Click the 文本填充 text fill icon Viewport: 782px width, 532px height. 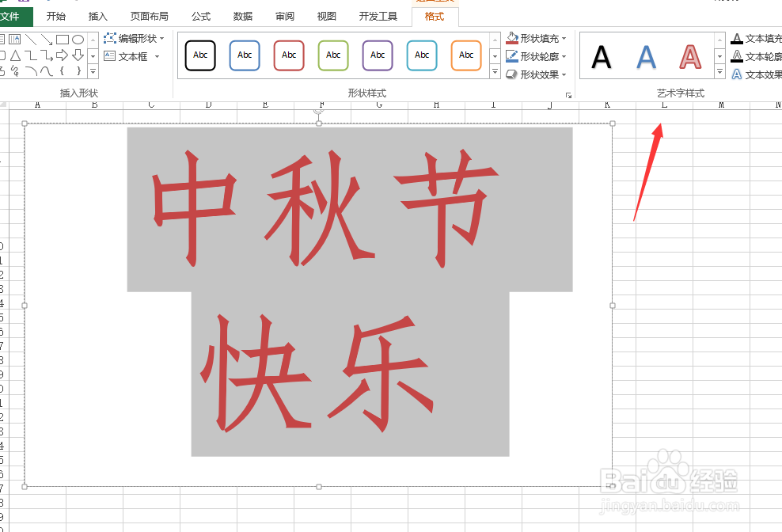click(737, 39)
